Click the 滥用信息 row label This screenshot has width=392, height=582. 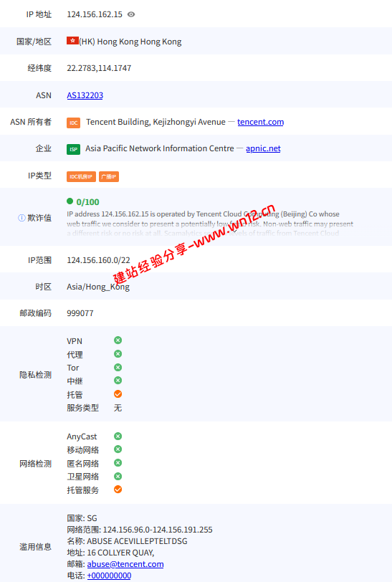click(x=35, y=547)
